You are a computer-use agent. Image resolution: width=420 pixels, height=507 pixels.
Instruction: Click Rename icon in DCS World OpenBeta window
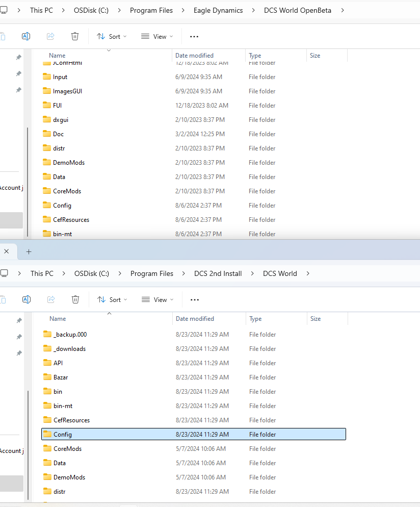(x=26, y=36)
